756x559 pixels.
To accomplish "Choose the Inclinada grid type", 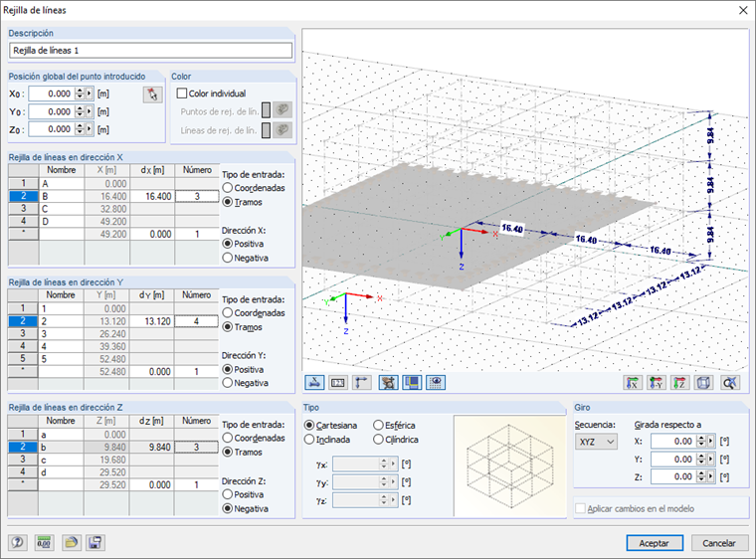I will (x=309, y=440).
